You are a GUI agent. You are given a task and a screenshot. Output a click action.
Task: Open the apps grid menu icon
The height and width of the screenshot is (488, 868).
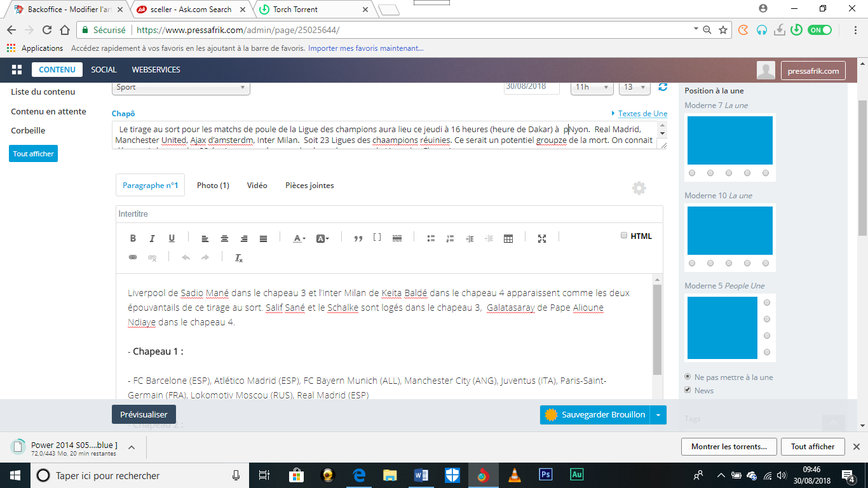17,70
